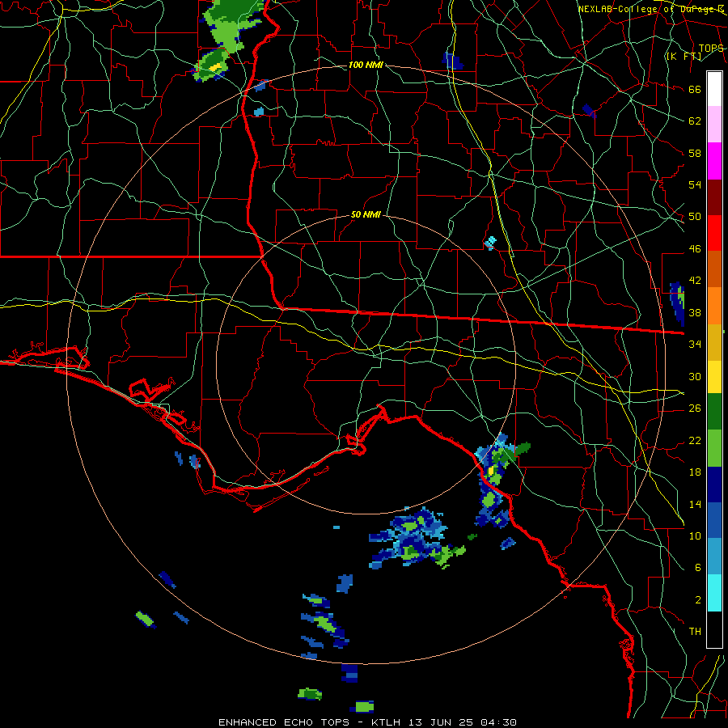Select the black TH threshold legend block
728x728 pixels.
[714, 629]
